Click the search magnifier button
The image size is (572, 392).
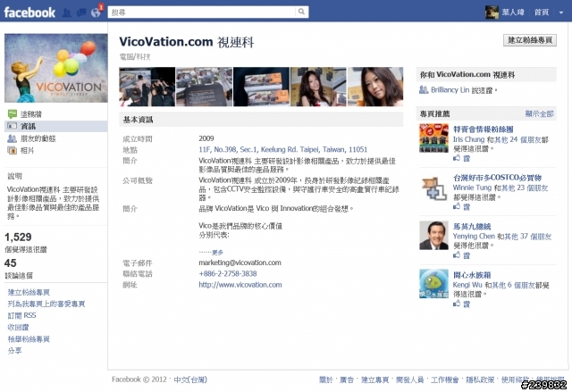(x=302, y=12)
